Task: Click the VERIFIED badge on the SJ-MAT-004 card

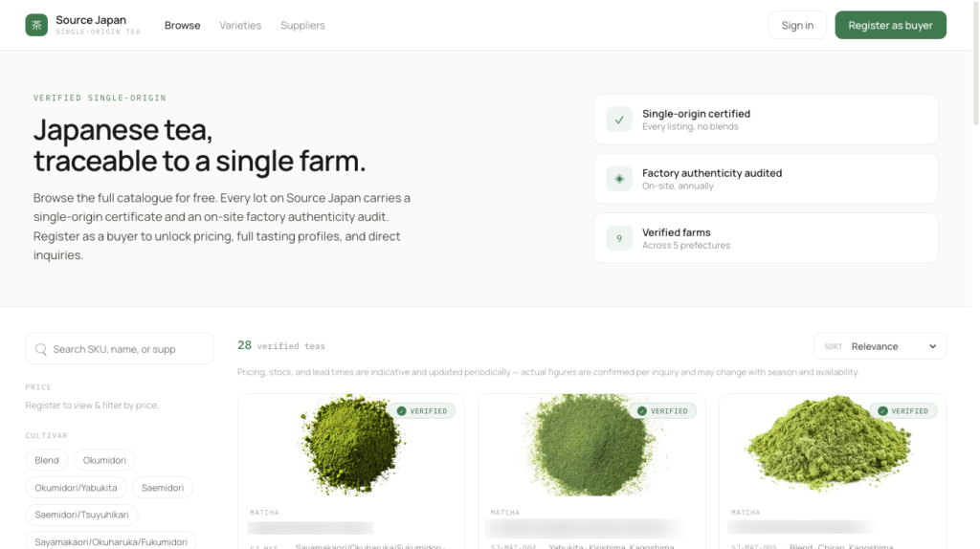Action: [x=663, y=411]
